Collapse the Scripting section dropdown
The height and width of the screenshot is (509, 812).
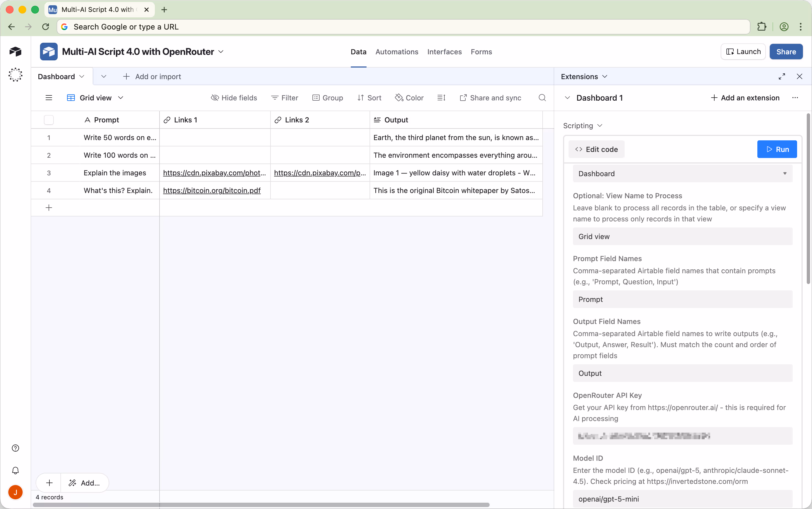(600, 125)
